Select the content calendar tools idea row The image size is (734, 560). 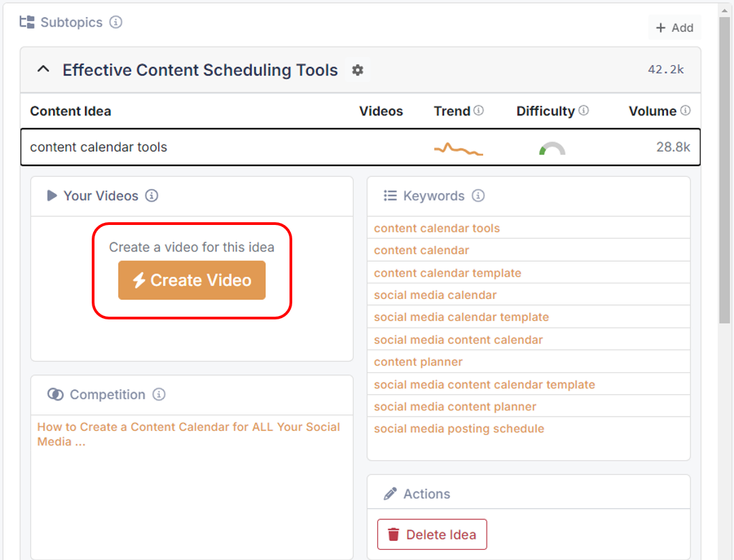[x=204, y=147]
